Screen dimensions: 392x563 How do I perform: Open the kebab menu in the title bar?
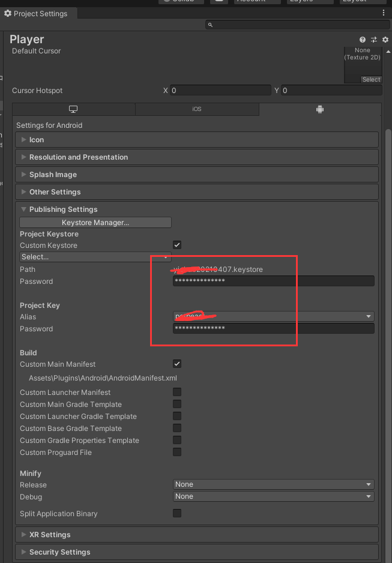click(x=383, y=13)
